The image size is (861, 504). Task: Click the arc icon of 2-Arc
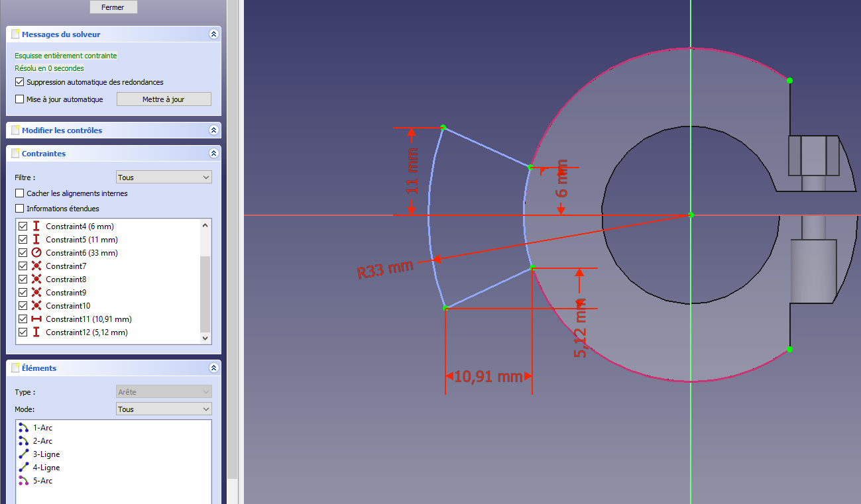click(x=24, y=441)
